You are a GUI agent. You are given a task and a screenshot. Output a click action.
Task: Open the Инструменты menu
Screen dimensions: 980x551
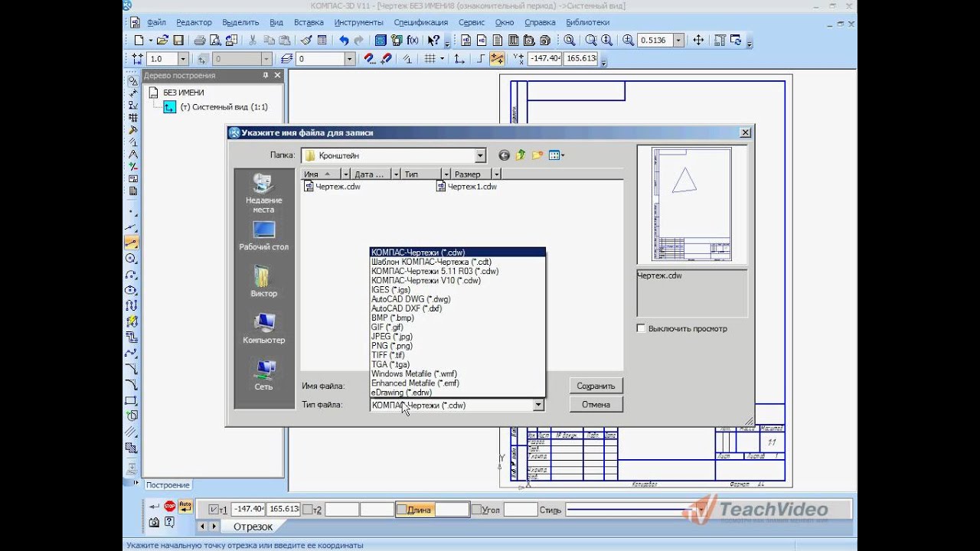coord(359,22)
